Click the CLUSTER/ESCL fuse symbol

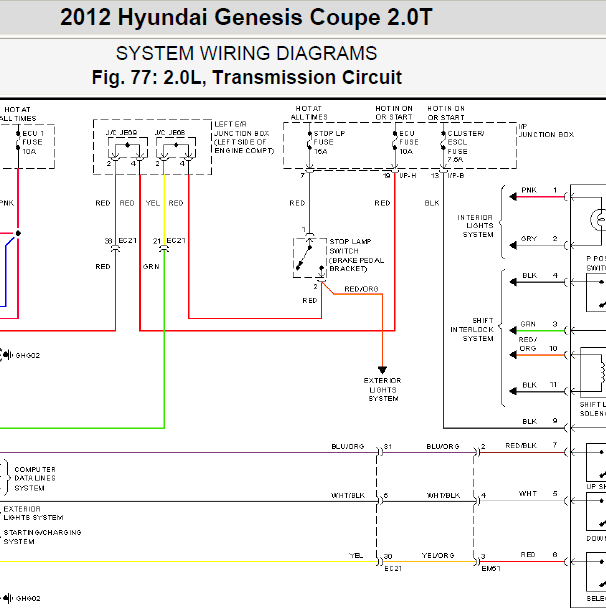pos(443,142)
